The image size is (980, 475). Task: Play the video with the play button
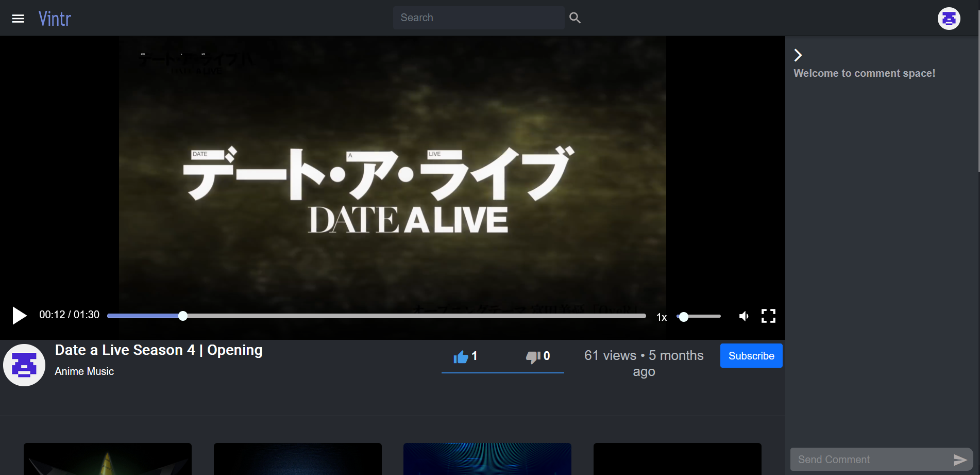[x=19, y=315]
